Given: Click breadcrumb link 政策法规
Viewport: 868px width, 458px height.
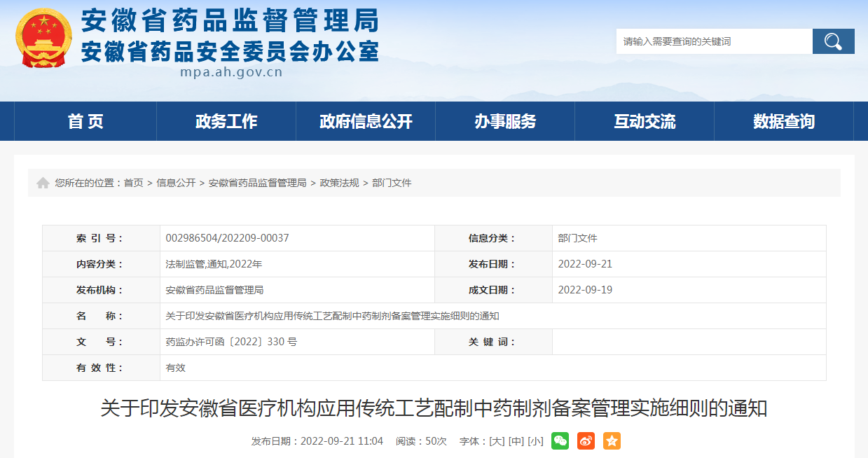Looking at the screenshot, I should 340,183.
